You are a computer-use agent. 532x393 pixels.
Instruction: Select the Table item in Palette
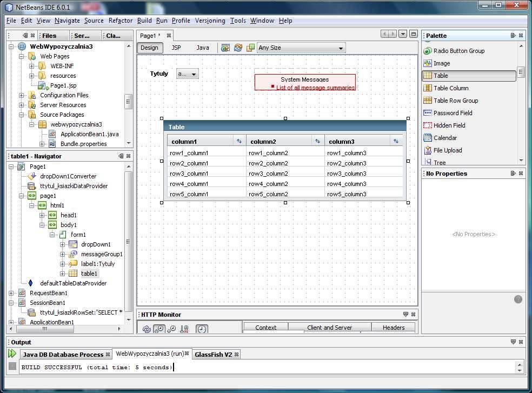pos(469,76)
